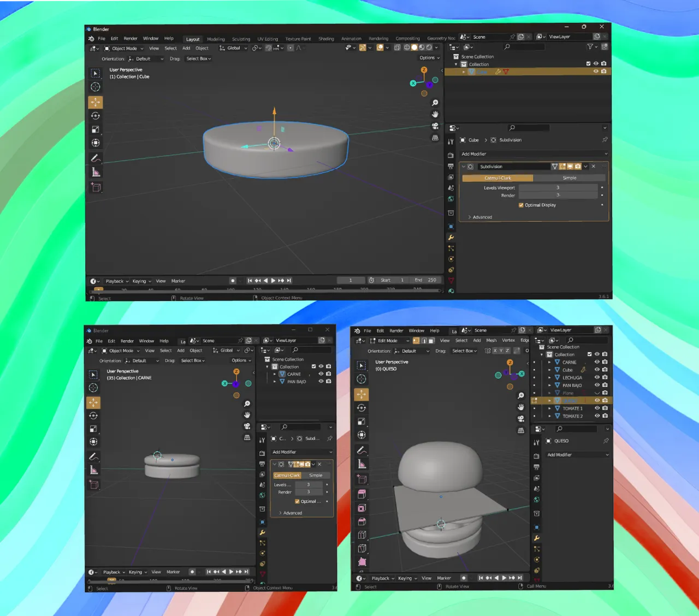Adjust Levels Viewport value slider in top window
Screen dimensions: 699x616
pyautogui.click(x=558, y=187)
